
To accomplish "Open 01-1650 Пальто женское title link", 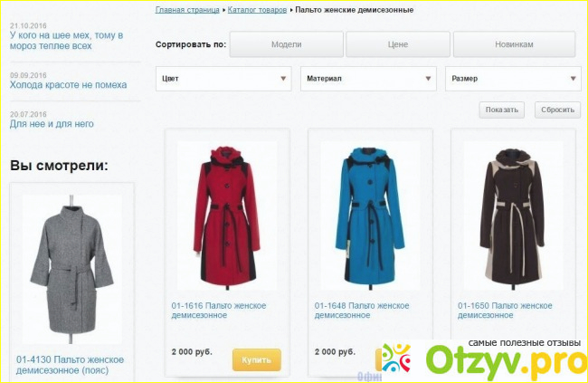I will point(505,311).
